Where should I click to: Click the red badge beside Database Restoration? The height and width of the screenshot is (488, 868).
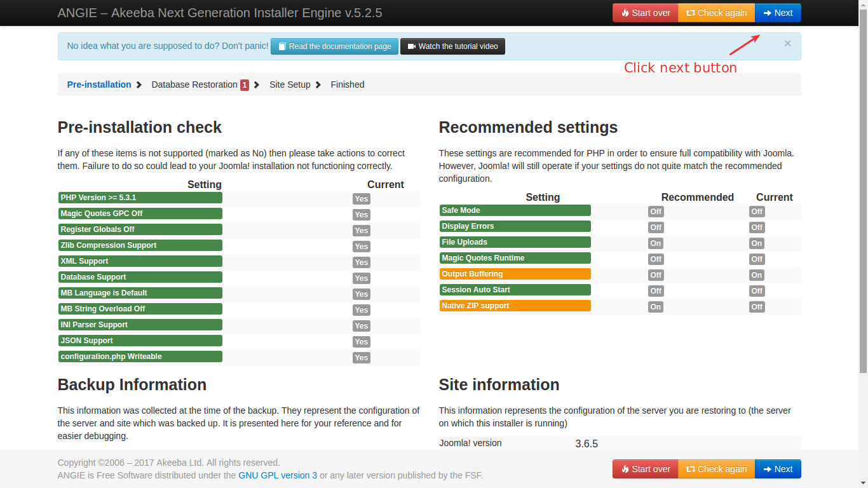point(245,85)
